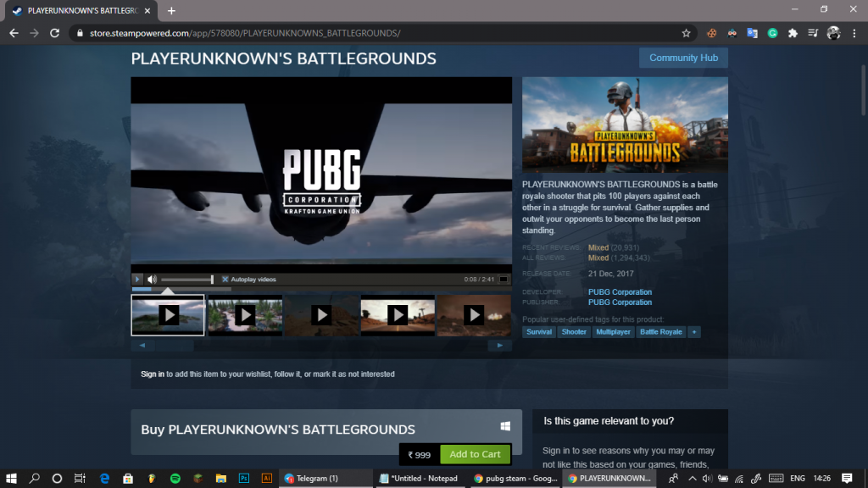Adjust the video volume slider
This screenshot has width=868, height=488.
click(x=187, y=280)
